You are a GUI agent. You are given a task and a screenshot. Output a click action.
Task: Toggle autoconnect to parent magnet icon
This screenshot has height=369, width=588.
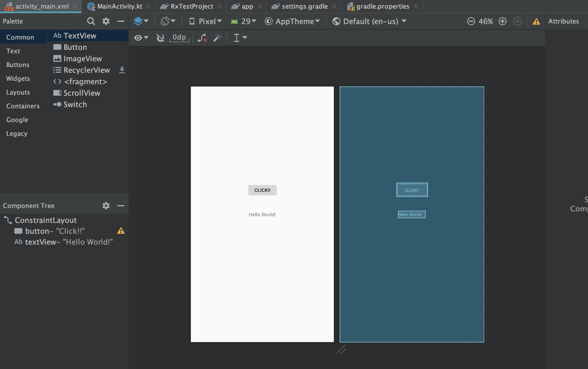[160, 38]
